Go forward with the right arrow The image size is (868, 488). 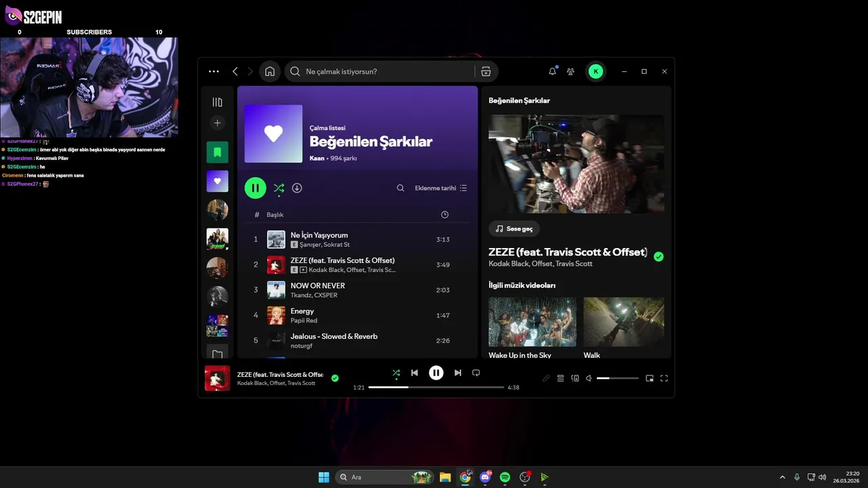point(250,71)
